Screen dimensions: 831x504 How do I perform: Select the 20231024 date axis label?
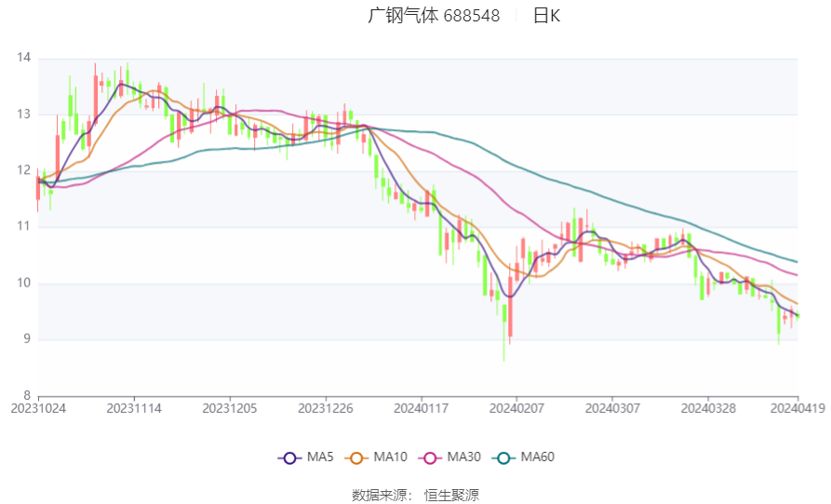click(38, 409)
